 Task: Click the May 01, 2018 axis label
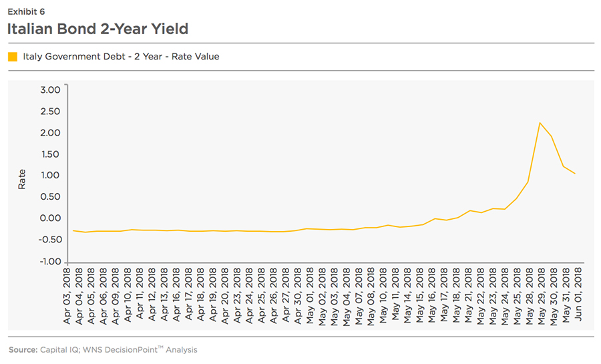point(310,296)
